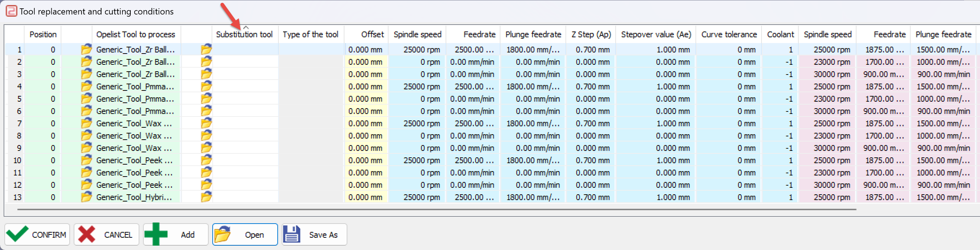Open substitution tool folder icon in row 2
Screen dimensions: 980x250
coord(206,62)
